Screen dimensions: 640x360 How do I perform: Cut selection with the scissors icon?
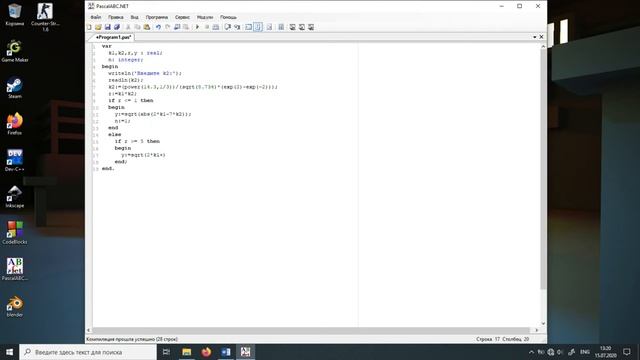click(x=128, y=27)
